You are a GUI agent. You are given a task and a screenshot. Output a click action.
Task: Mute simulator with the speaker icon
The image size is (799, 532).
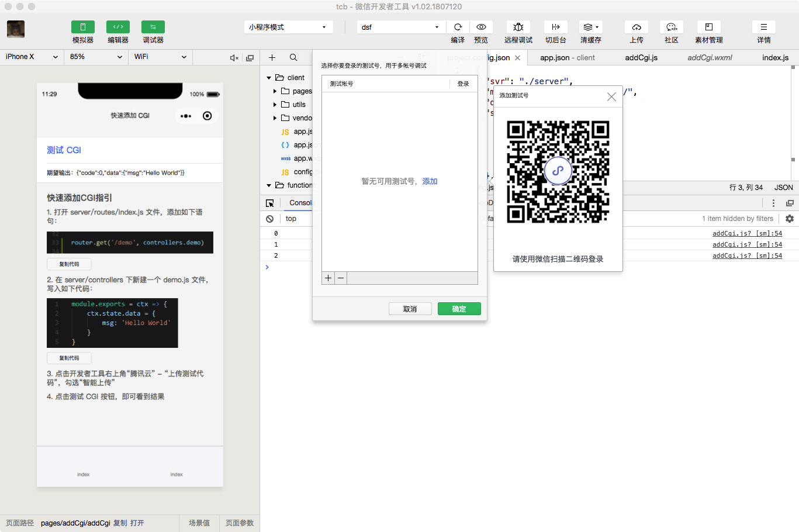[x=234, y=57]
